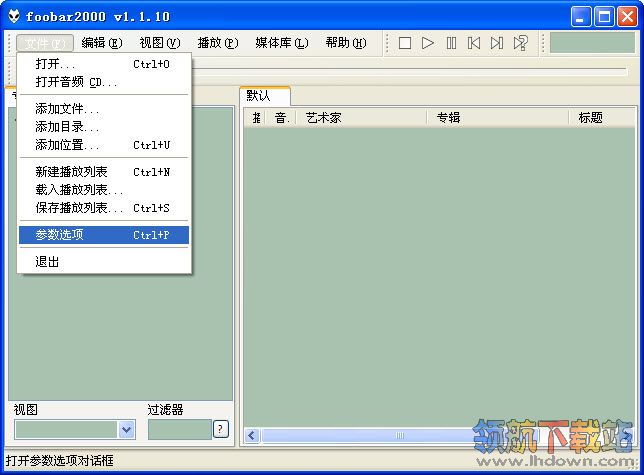Click the playback seek bar
Image resolution: width=644 pixels, height=475 pixels.
click(x=409, y=72)
